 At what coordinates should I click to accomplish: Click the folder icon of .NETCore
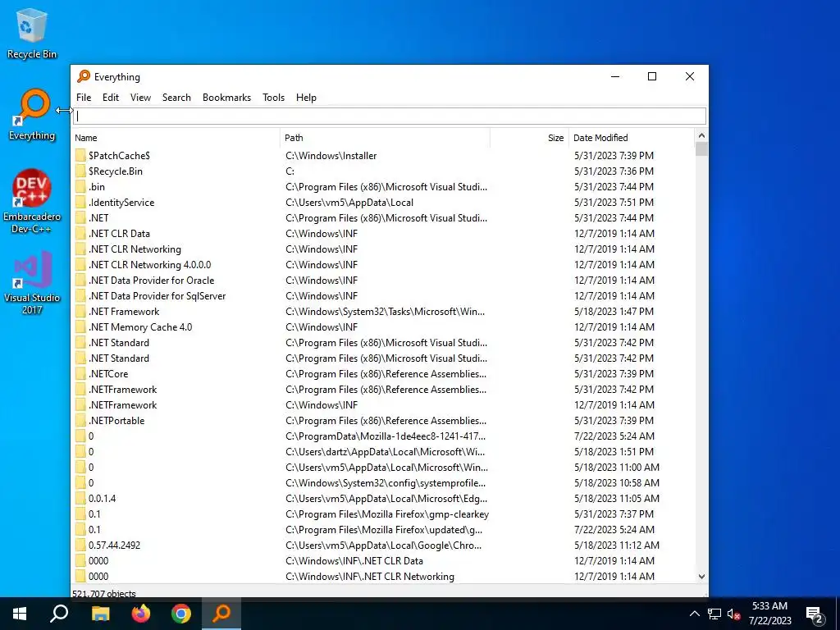coord(80,373)
